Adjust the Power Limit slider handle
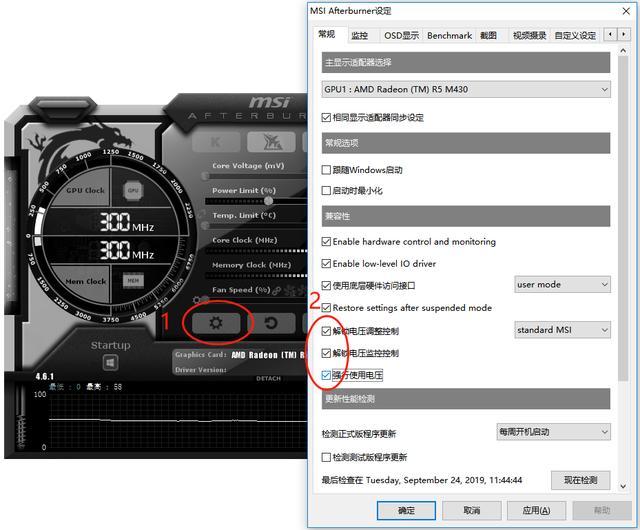Image resolution: width=640 pixels, height=530 pixels. [269, 201]
